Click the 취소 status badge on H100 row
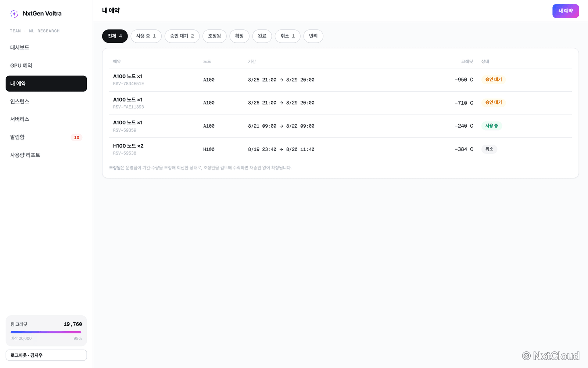Viewport: 588px width, 368px height. (x=489, y=149)
